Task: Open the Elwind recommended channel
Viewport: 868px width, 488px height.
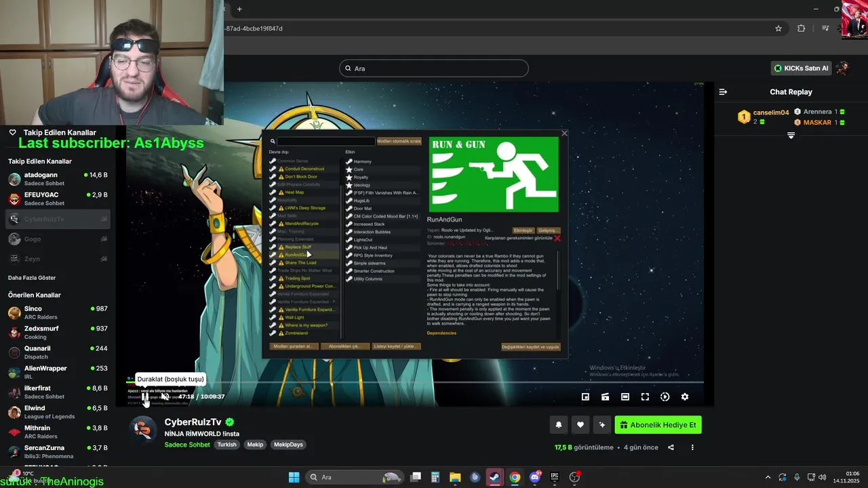Action: click(x=58, y=412)
